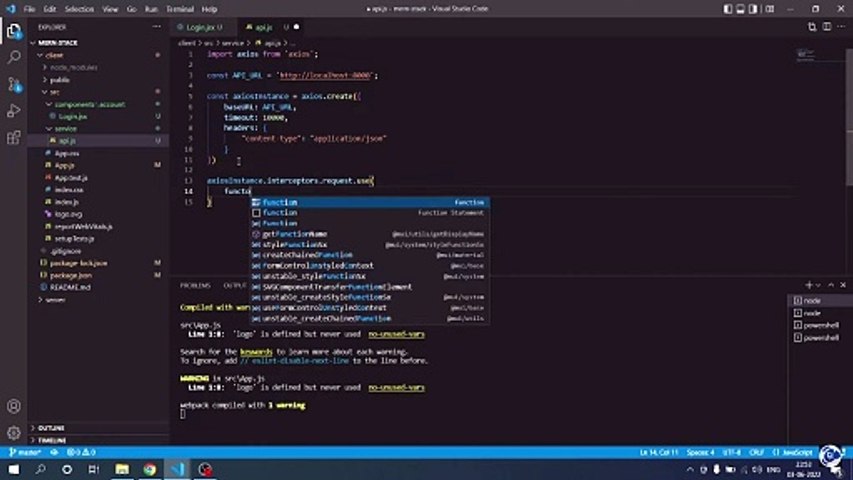Add a new terminal with plus icon
This screenshot has width=853, height=480.
pos(809,285)
